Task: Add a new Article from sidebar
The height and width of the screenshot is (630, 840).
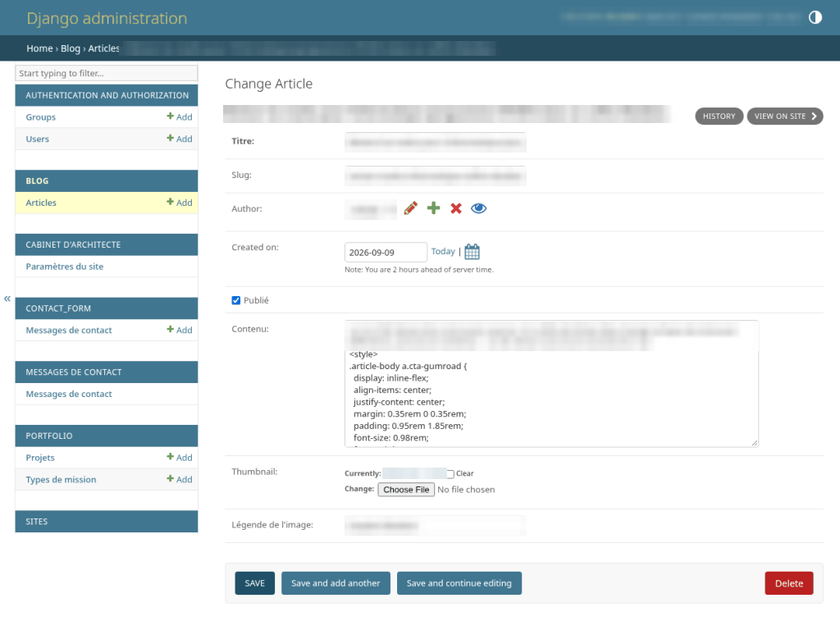Action: pos(180,203)
